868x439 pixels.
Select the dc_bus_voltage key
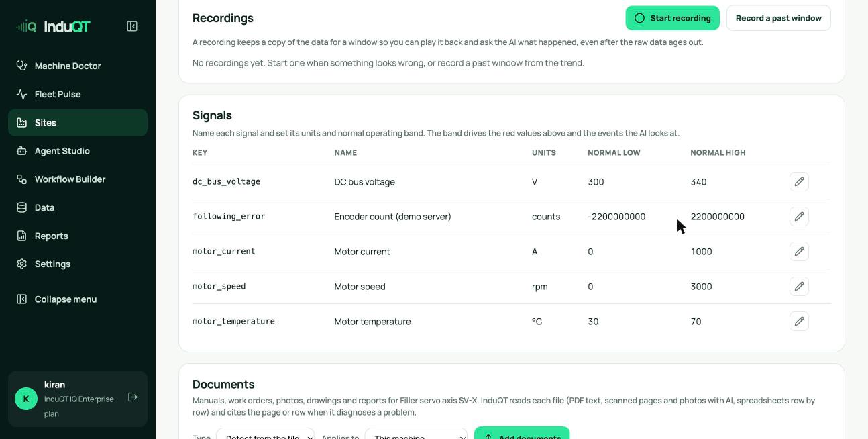[226, 182]
